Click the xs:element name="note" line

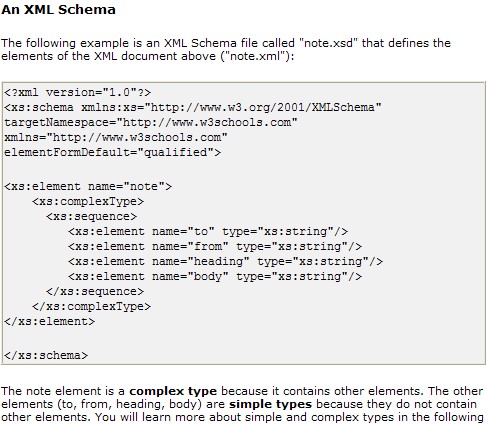coord(88,186)
